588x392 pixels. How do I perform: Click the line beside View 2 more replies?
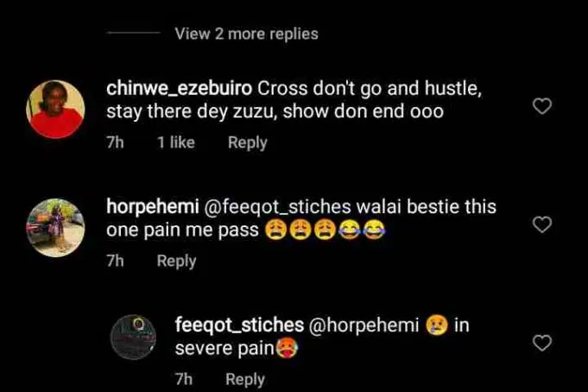click(134, 33)
